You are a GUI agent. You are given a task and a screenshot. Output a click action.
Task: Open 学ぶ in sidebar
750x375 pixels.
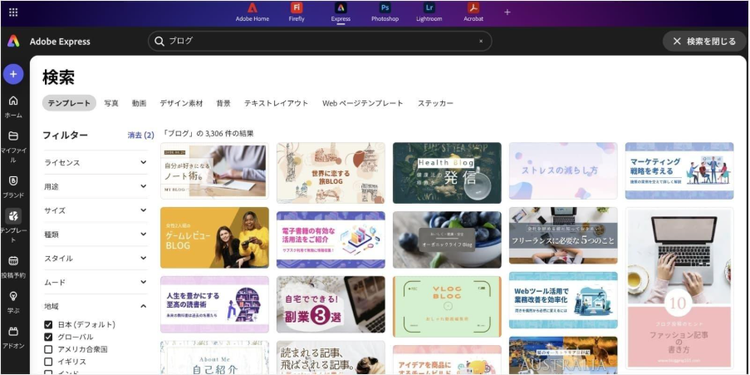point(13,302)
